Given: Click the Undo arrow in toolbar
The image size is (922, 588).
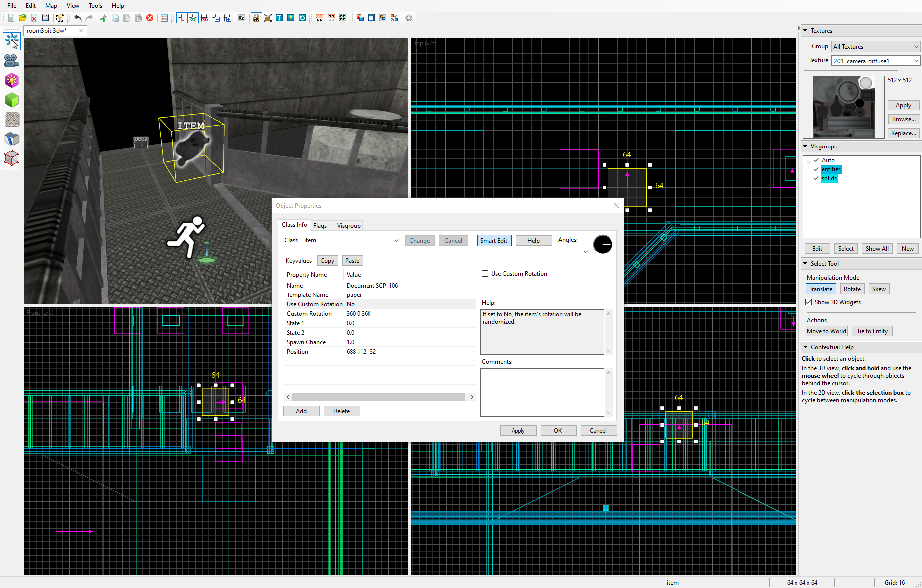Looking at the screenshot, I should pos(78,18).
